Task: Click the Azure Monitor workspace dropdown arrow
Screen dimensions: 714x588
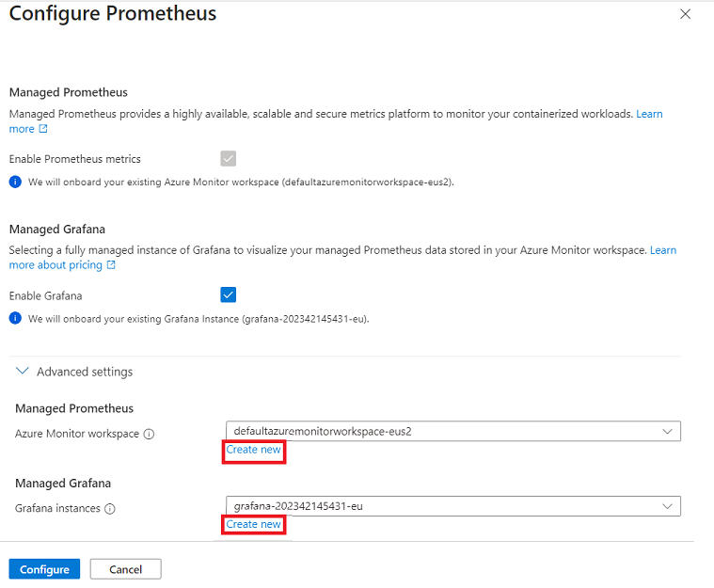Action: (x=667, y=431)
